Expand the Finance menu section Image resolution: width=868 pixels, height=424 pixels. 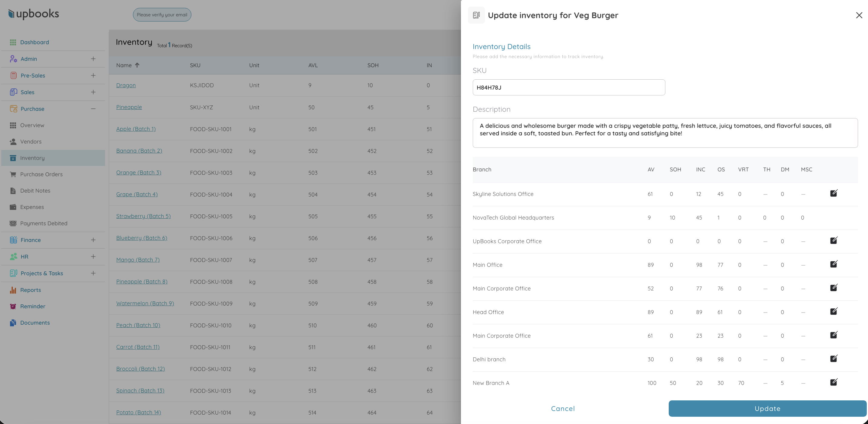(x=93, y=240)
